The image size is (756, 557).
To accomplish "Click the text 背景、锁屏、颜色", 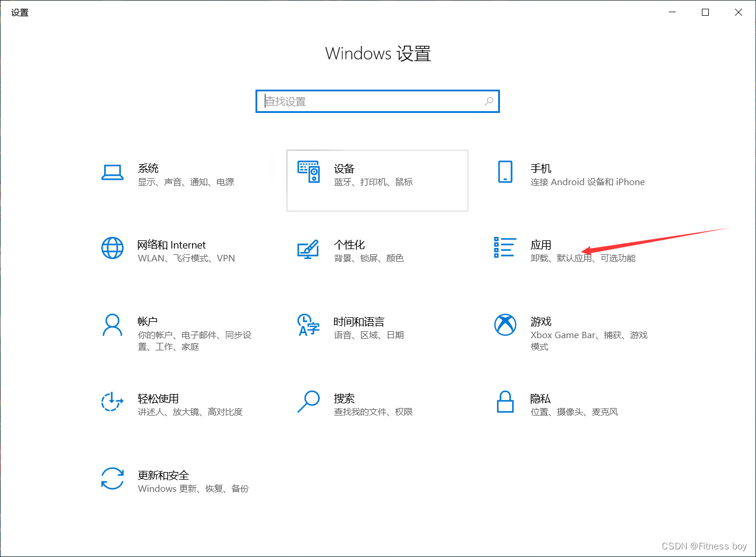I will tap(369, 258).
